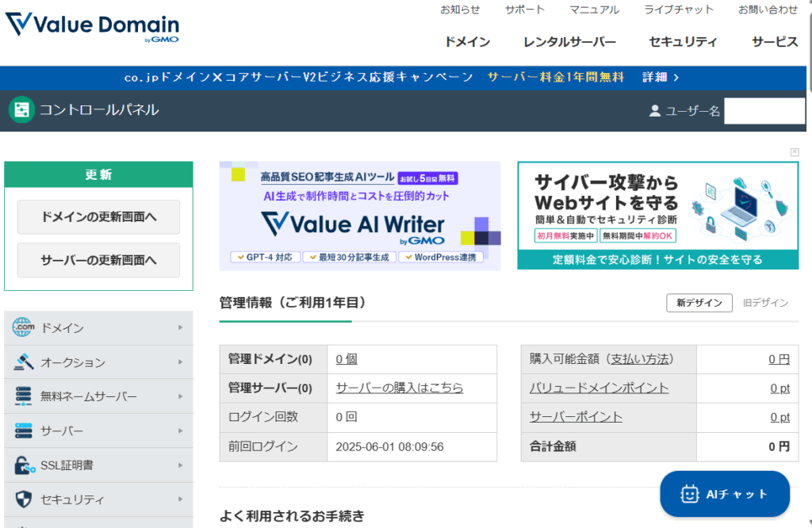Open the サポート support link

[525, 10]
